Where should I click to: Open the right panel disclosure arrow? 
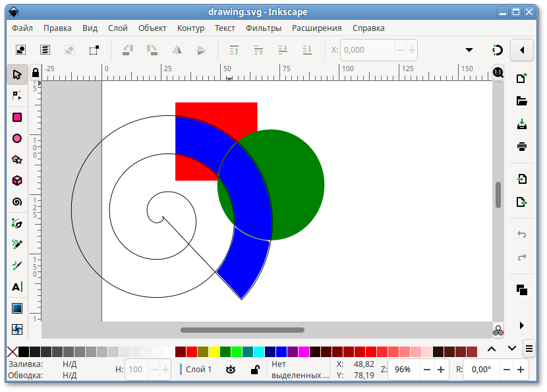521,49
